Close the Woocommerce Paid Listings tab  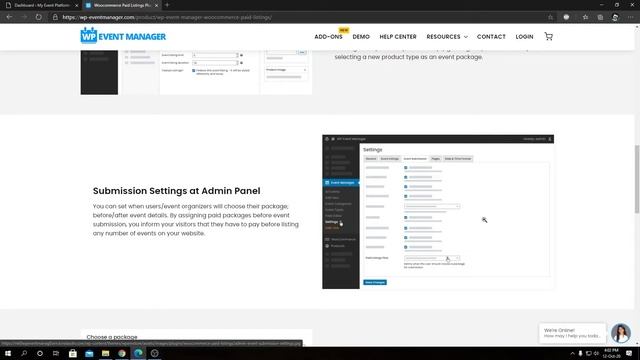click(x=156, y=5)
